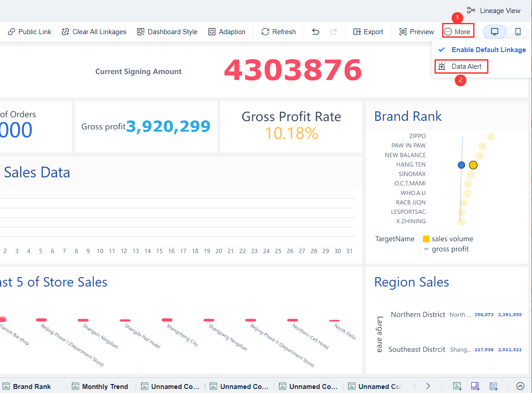Enable Default Linkage option
Image resolution: width=532 pixels, height=393 pixels.
(x=488, y=49)
